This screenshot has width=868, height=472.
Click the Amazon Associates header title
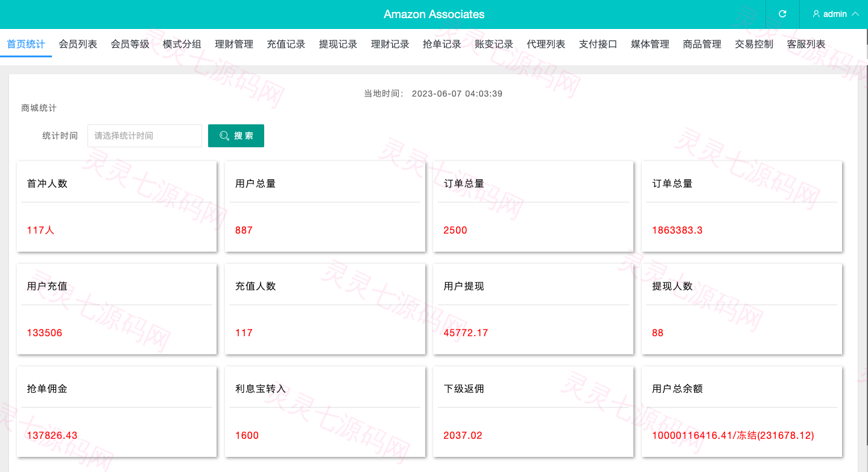pos(434,14)
